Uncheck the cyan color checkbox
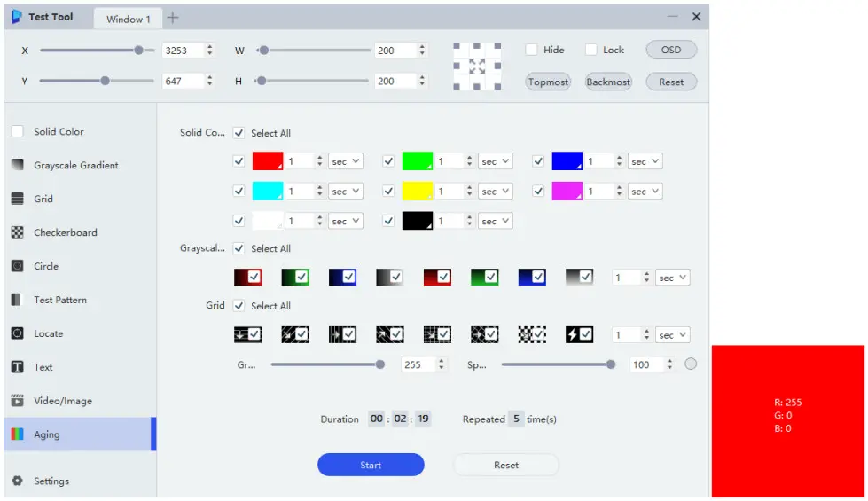Screen dimensions: 868x501 [x=239, y=191]
